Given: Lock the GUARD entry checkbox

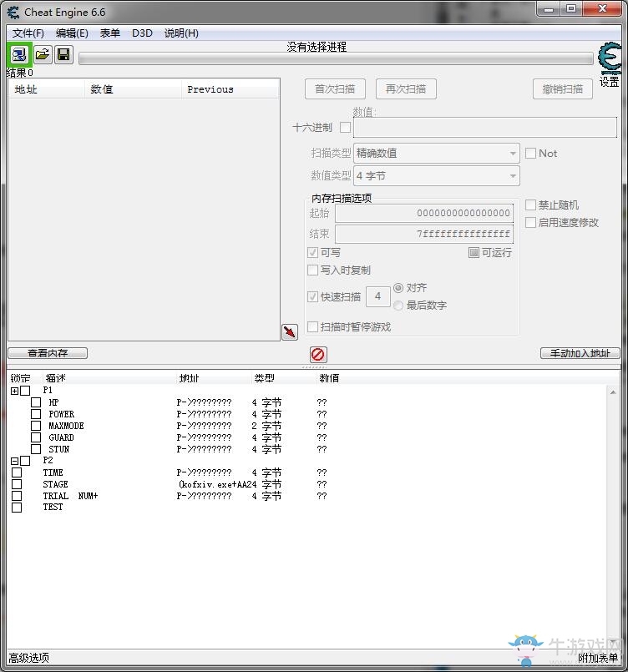Looking at the screenshot, I should coord(36,437).
